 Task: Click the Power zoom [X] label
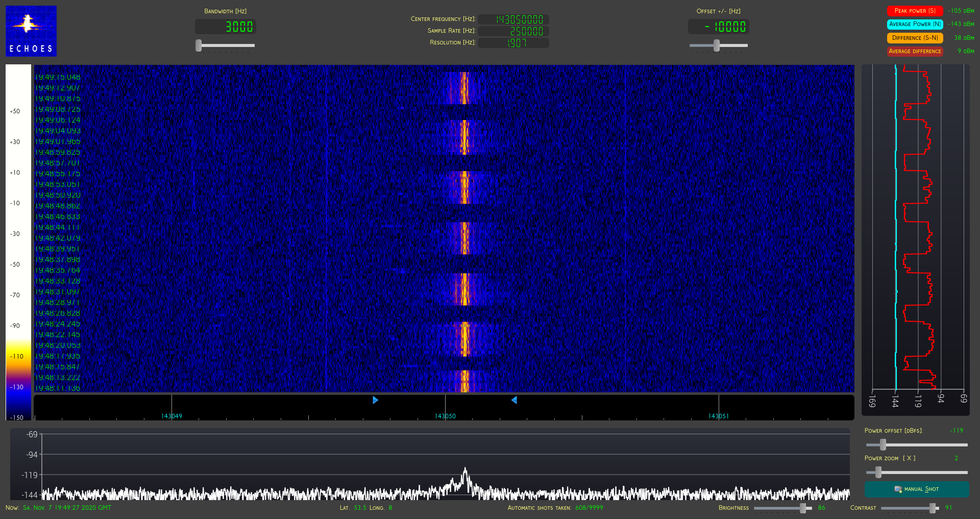(x=890, y=458)
